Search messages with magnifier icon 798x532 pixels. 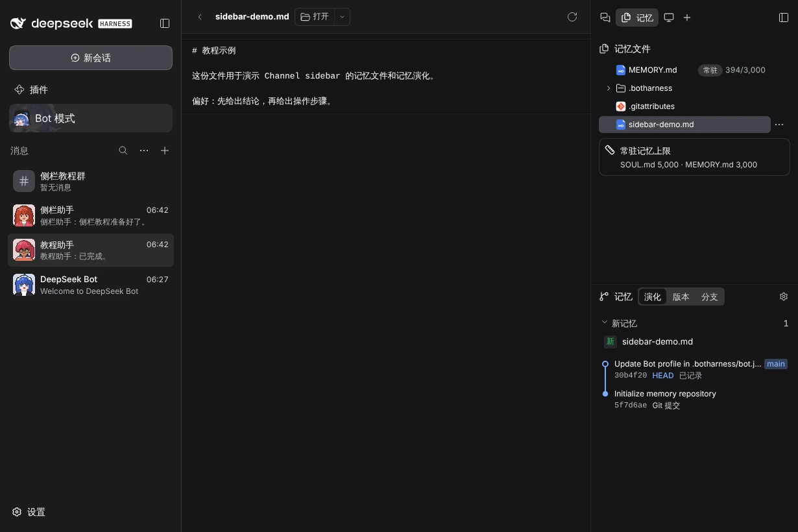(123, 151)
